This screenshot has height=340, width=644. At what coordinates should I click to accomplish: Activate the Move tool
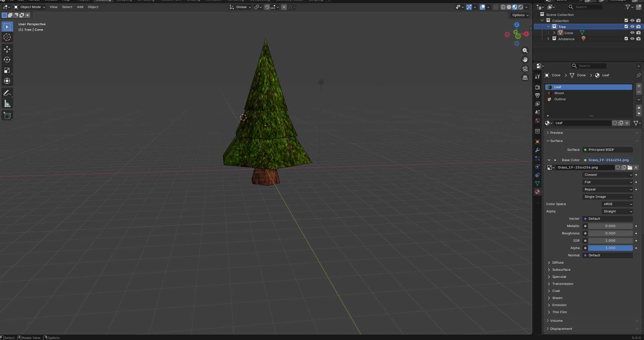(x=7, y=49)
